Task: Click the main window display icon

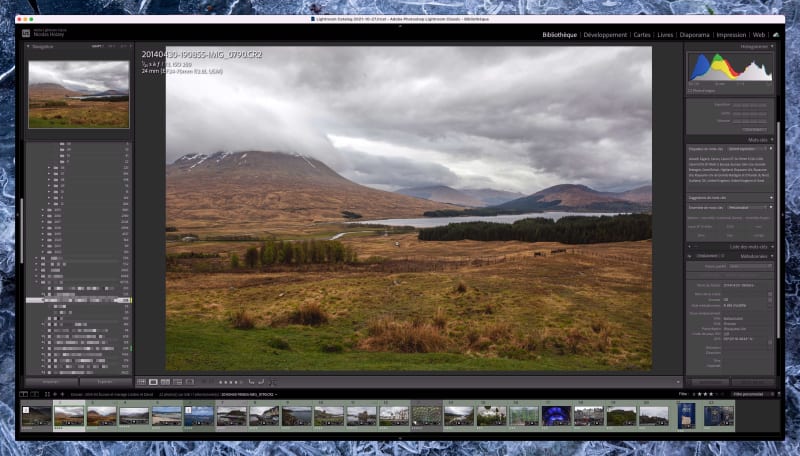Action: pyautogui.click(x=23, y=394)
